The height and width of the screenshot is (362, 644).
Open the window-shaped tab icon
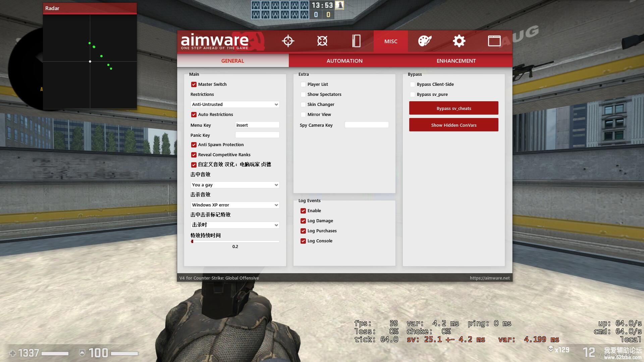(494, 41)
